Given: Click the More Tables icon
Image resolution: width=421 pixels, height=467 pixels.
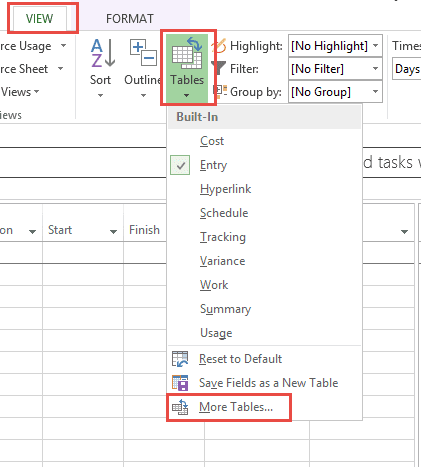Looking at the screenshot, I should point(180,407).
